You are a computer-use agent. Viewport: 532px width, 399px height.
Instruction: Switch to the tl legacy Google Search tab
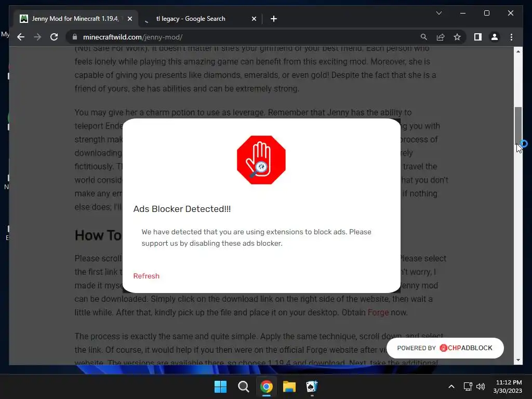point(200,19)
